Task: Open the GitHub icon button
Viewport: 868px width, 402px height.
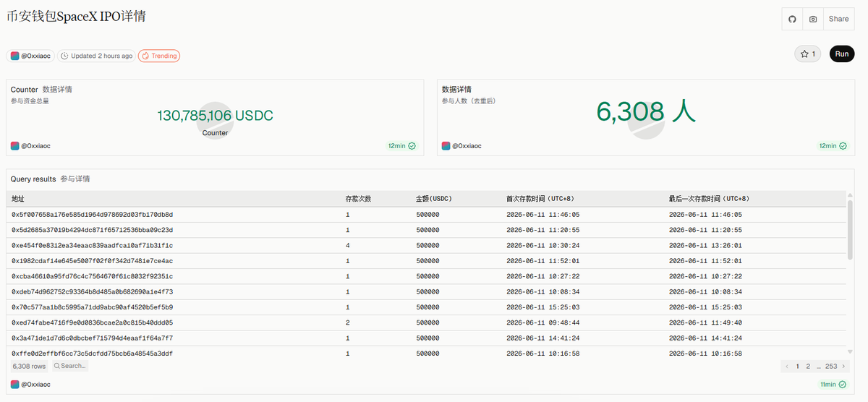Action: (792, 19)
